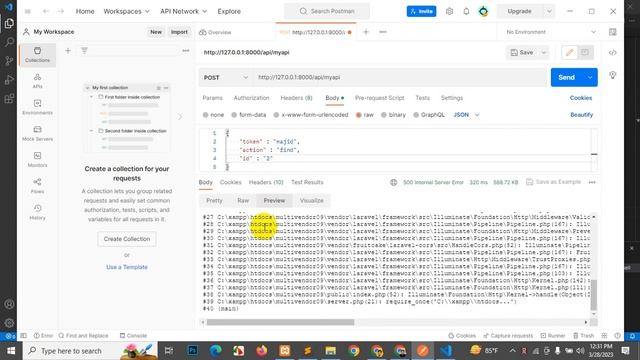Open response three-dot options menu
Screen dimensions: 640x360
tap(592, 182)
